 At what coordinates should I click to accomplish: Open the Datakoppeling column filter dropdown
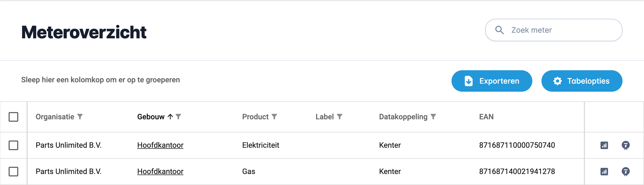point(433,117)
